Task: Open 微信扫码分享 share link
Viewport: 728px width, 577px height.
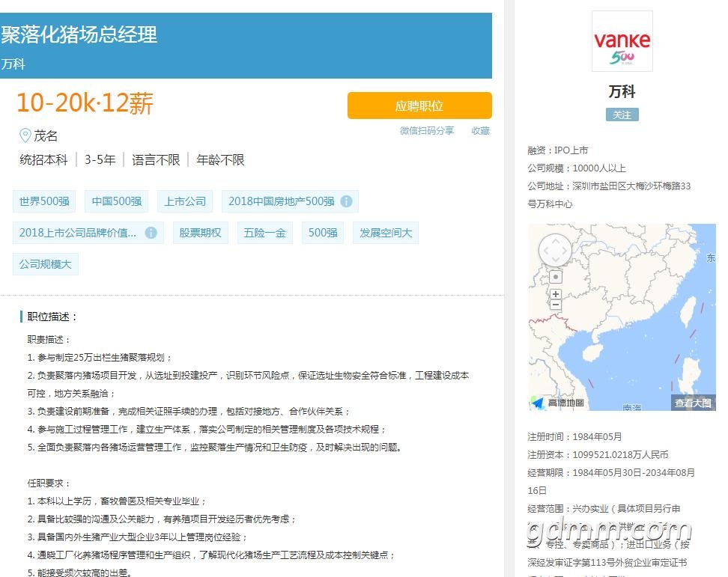Action: click(x=427, y=131)
